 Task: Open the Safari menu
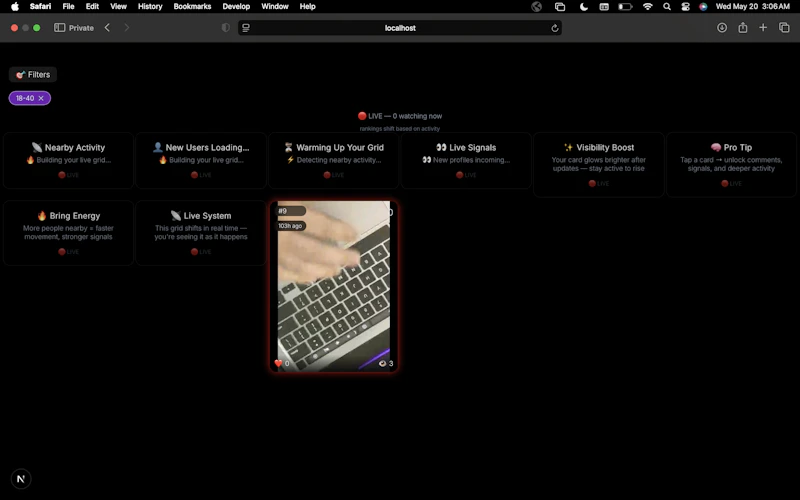pos(40,6)
